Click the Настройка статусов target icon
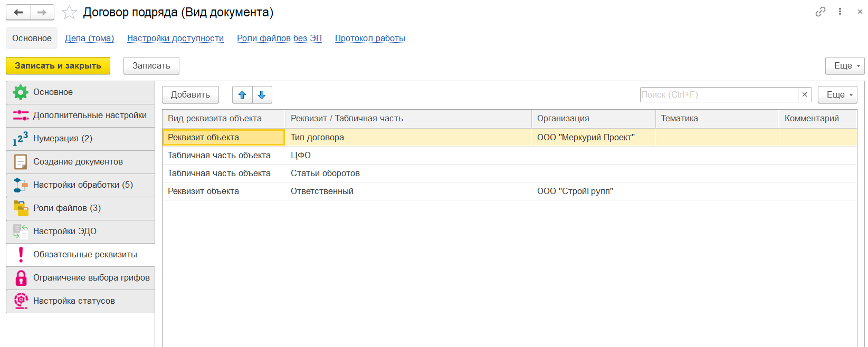The image size is (868, 347). click(21, 301)
